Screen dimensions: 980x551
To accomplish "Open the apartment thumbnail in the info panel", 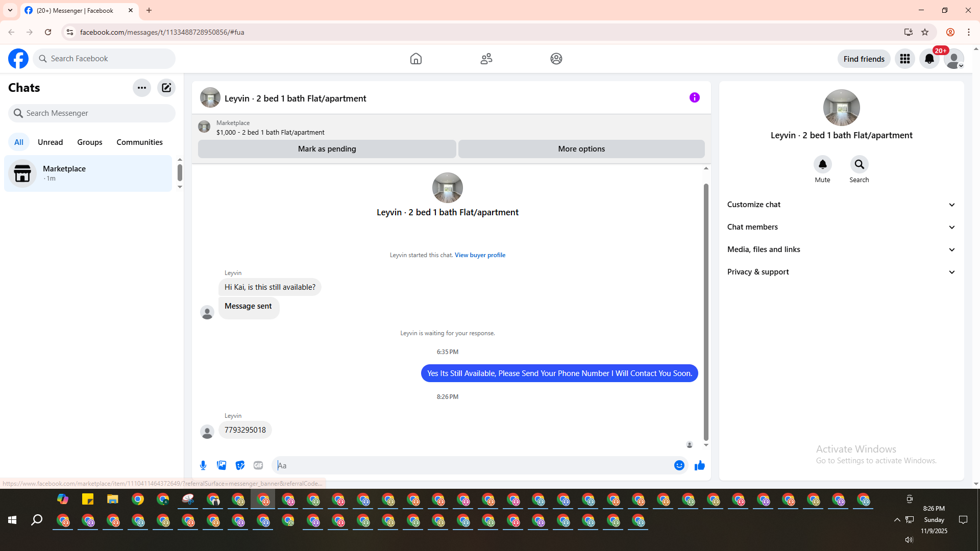I will 842,108.
